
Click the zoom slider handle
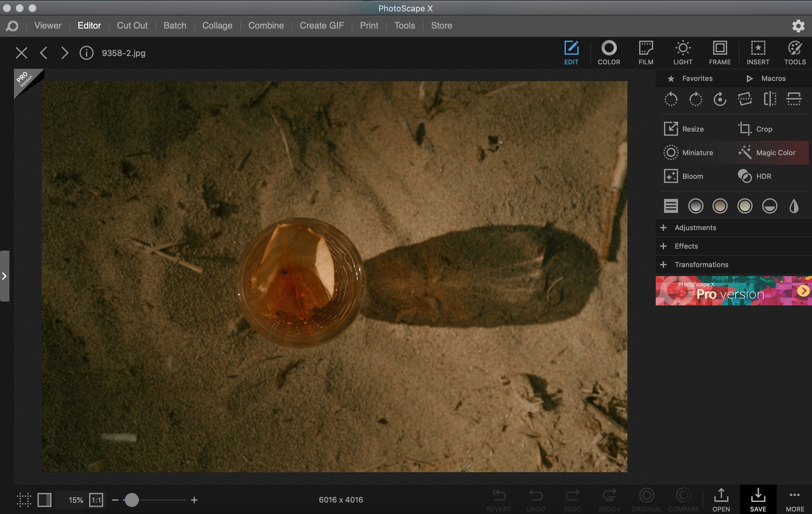coord(132,500)
